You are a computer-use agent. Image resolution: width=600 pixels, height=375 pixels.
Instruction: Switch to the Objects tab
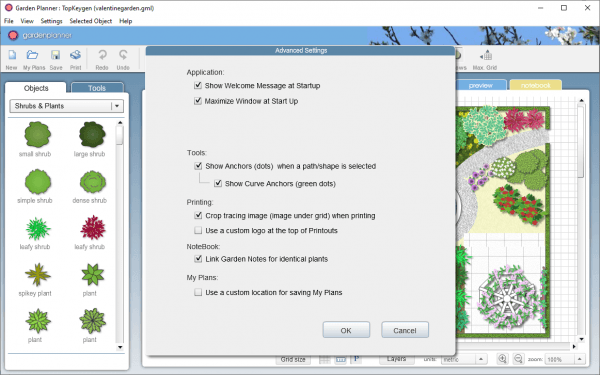coord(36,88)
